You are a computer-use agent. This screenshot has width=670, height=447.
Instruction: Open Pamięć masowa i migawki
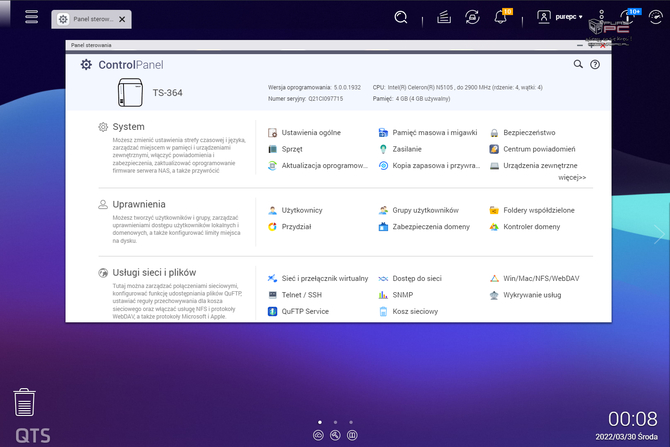428,132
